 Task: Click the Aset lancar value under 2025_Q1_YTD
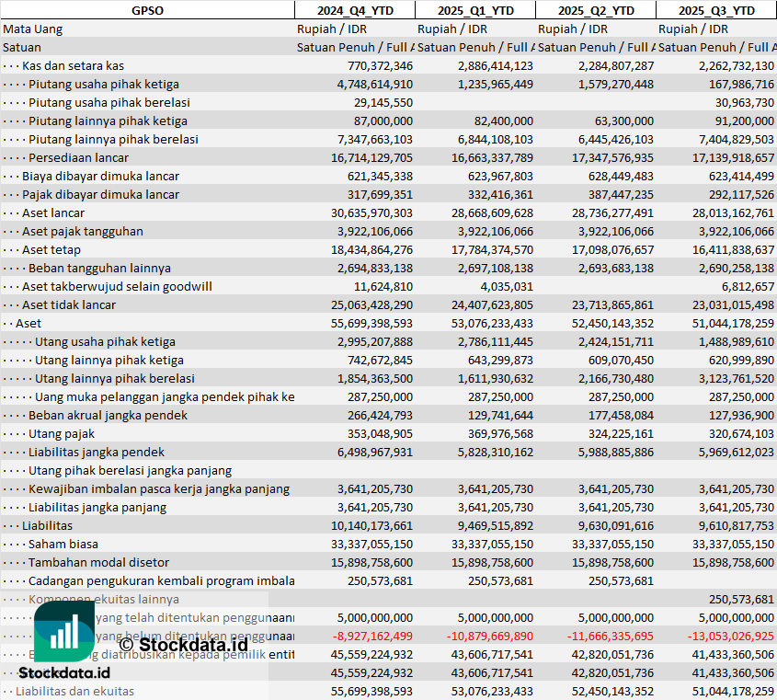[x=486, y=212]
